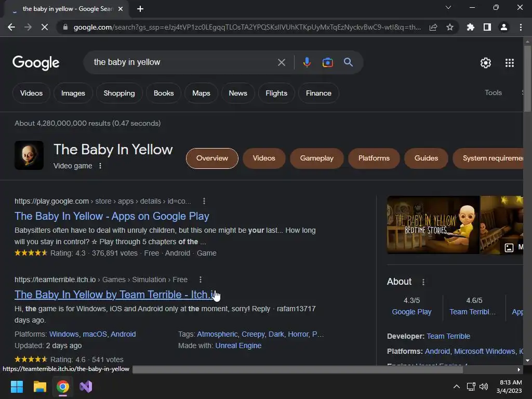Open a new tab with the plus button
532x399 pixels.
coord(140,9)
